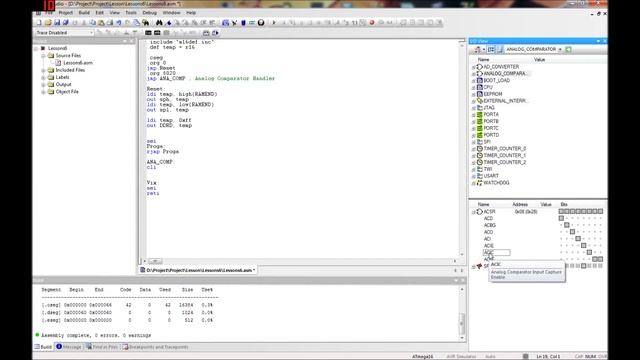Click the TIMER_COUNTER_0 clock icon
This screenshot has height=360, width=640.
point(480,149)
